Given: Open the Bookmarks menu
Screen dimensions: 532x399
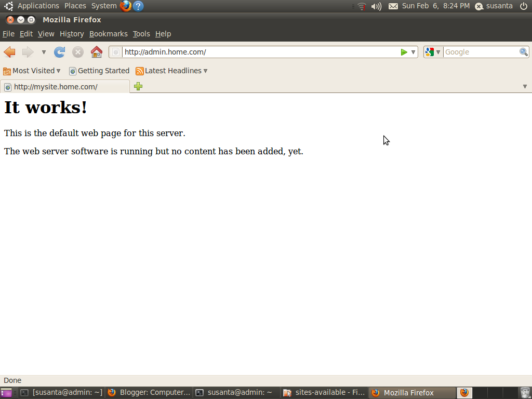Looking at the screenshot, I should (x=108, y=33).
